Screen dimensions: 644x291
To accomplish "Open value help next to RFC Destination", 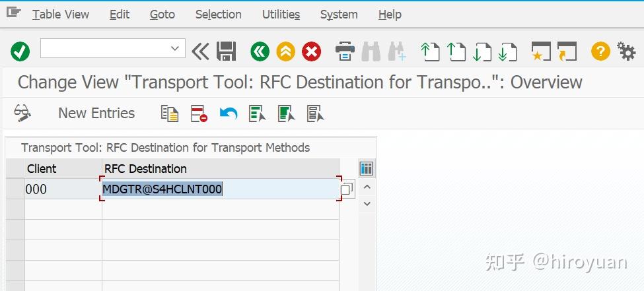I will [347, 189].
